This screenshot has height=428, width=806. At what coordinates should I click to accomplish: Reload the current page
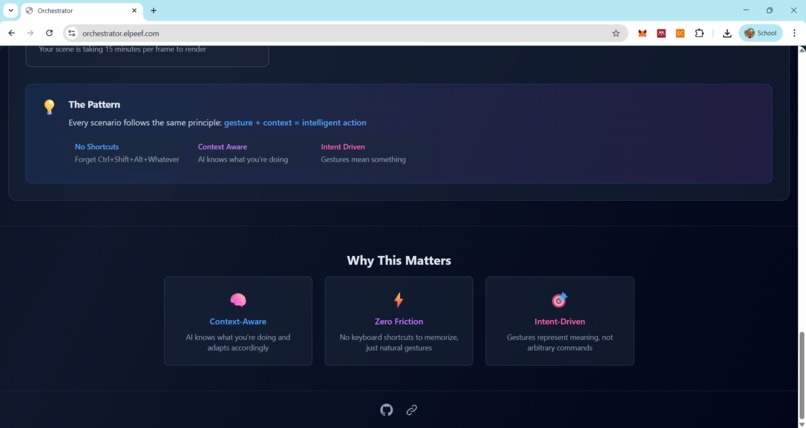coord(49,33)
